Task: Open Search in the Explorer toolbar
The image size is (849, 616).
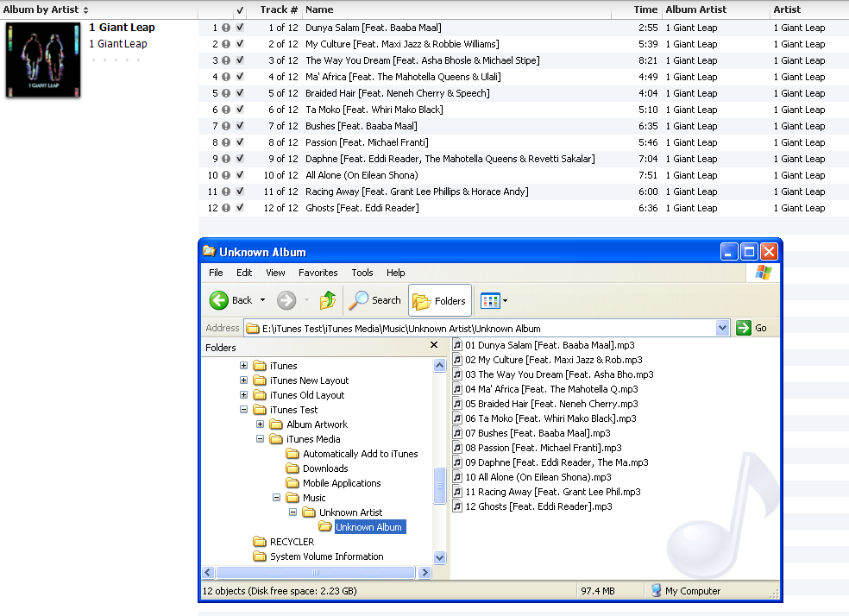Action: 374,300
